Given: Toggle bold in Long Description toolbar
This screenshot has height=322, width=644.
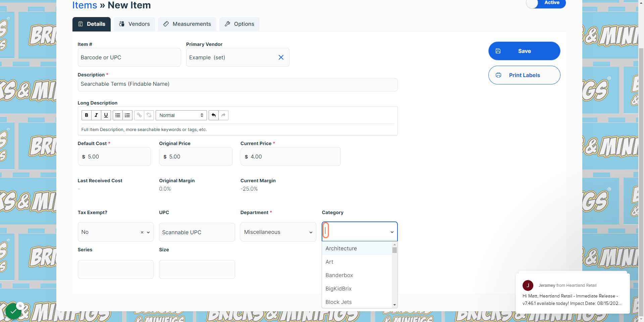Looking at the screenshot, I should (x=87, y=115).
